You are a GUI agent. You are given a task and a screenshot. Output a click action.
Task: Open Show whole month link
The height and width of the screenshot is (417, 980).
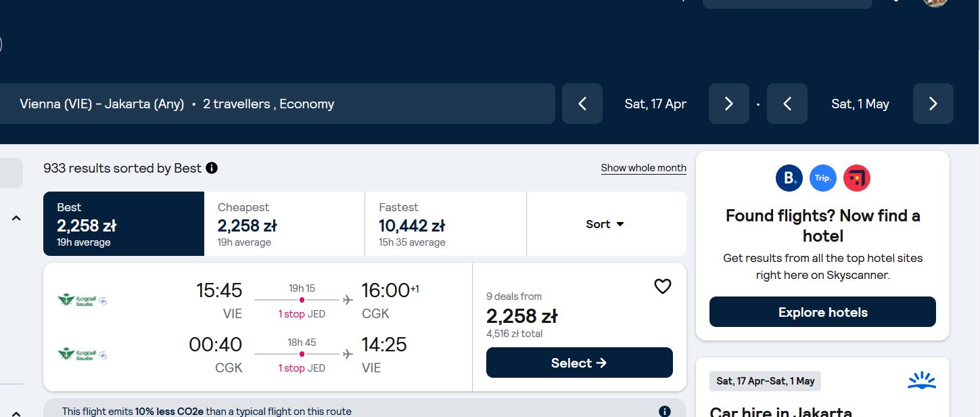(644, 168)
